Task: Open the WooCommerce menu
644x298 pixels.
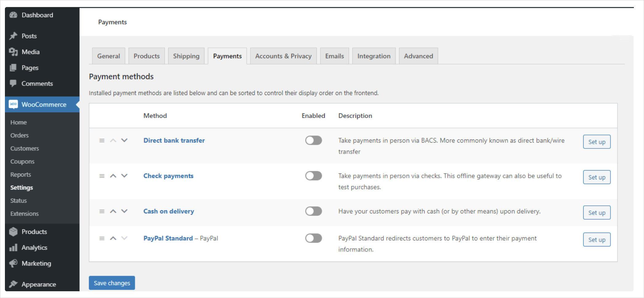Action: pyautogui.click(x=42, y=104)
